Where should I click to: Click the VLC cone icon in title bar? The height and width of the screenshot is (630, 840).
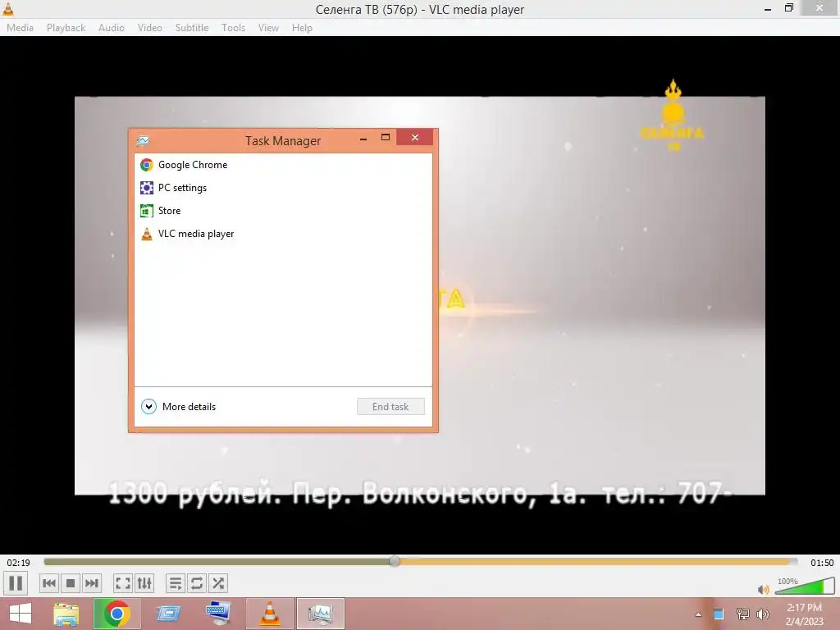8,9
